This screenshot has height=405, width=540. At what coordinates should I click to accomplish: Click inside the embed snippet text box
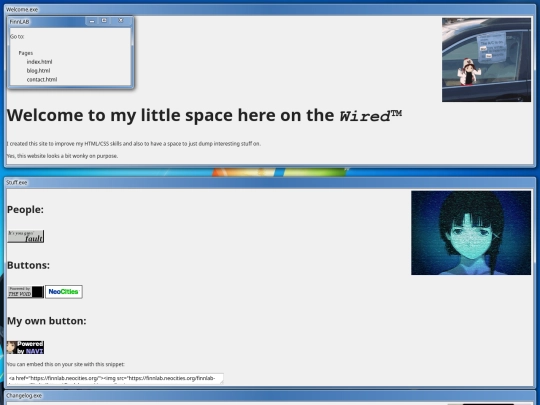[x=115, y=378]
